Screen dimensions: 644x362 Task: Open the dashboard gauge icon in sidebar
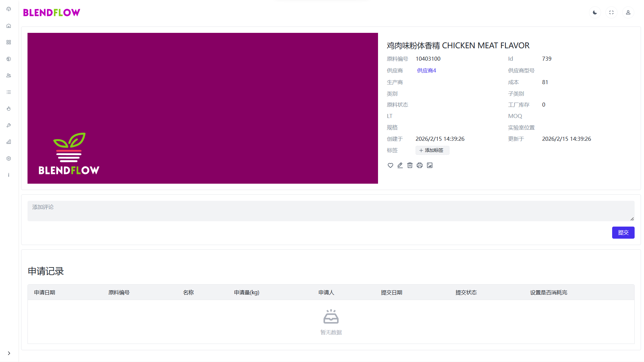coord(9,9)
